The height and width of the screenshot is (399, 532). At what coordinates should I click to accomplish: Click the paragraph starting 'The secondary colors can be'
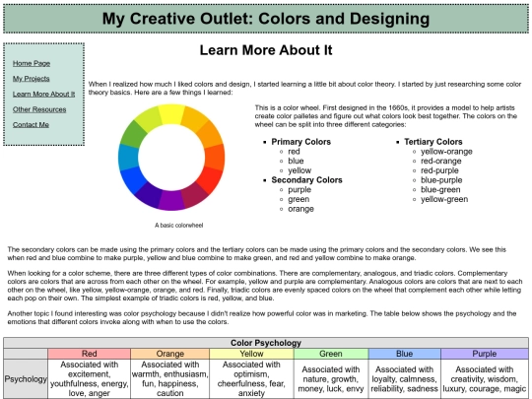(x=257, y=254)
